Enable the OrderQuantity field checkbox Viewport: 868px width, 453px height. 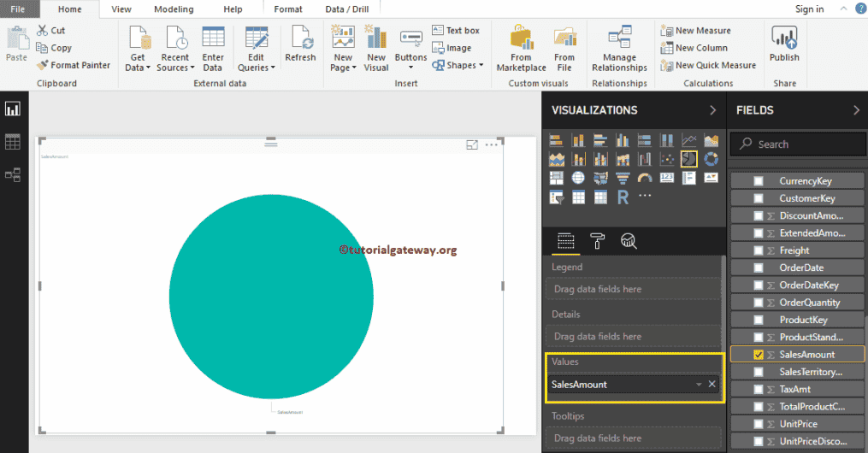coord(759,303)
